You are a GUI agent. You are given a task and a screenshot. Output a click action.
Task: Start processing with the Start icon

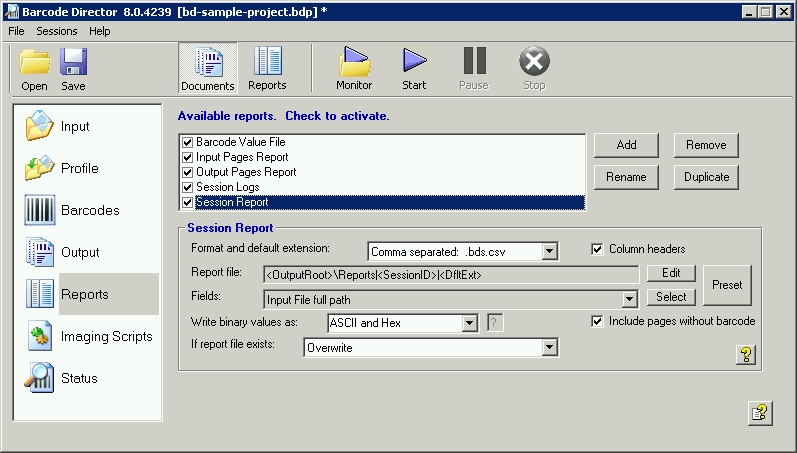click(x=414, y=67)
